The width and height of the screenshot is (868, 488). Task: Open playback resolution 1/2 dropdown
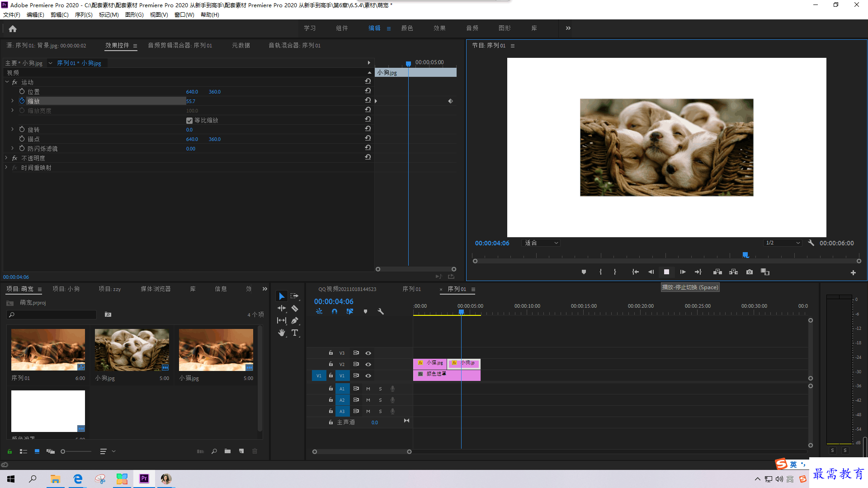[783, 243]
